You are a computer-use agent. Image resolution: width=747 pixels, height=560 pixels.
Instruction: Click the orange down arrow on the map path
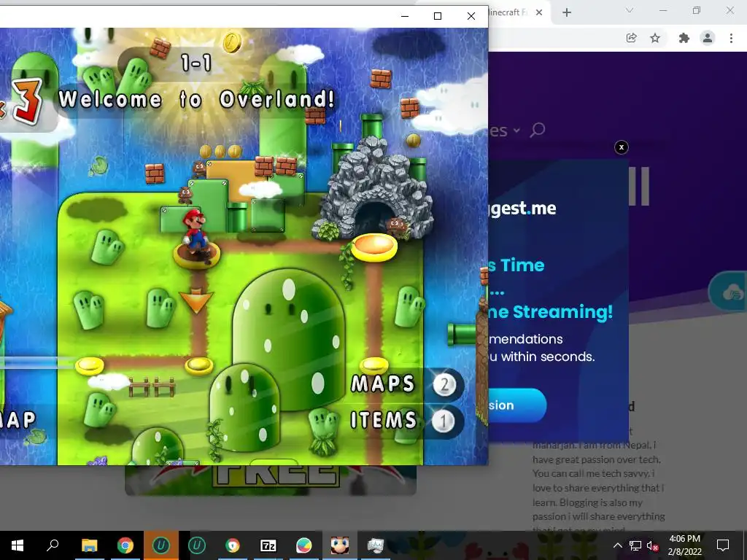(196, 301)
